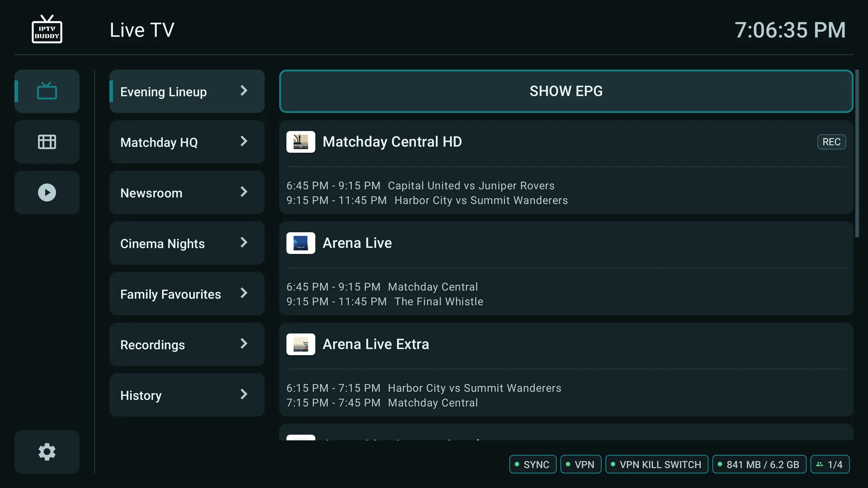Open the play/VOD sidebar icon
Image resolution: width=868 pixels, height=488 pixels.
pos(47,192)
